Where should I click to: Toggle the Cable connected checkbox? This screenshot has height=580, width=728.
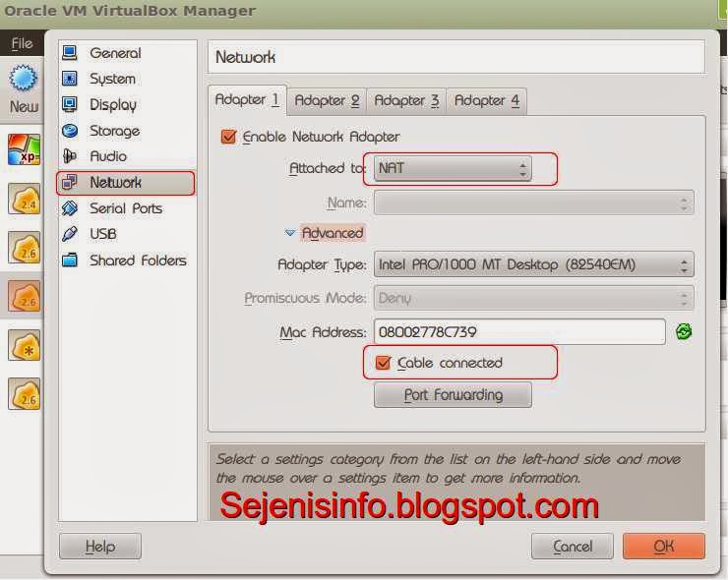(383, 363)
